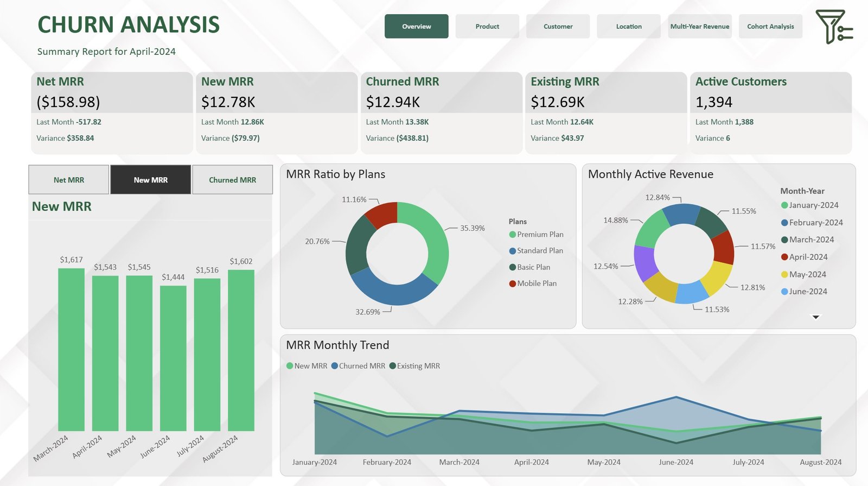The image size is (868, 486).
Task: Click the March-2024 legend marker
Action: [784, 240]
